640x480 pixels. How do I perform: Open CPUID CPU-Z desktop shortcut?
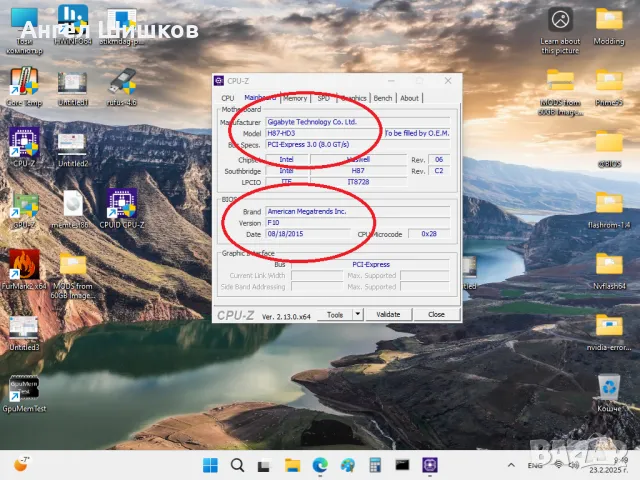pyautogui.click(x=123, y=207)
